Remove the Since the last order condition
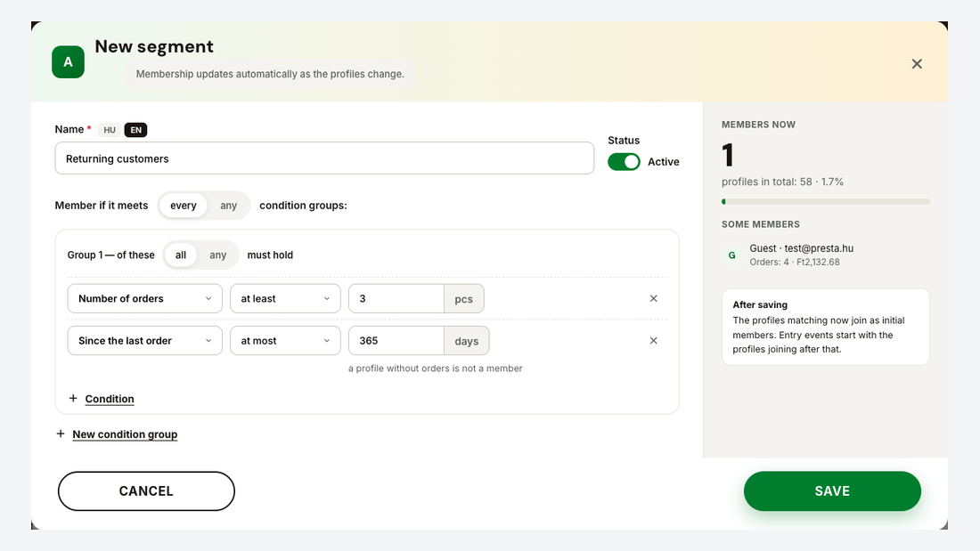Viewport: 980px width, 551px height. coord(653,340)
